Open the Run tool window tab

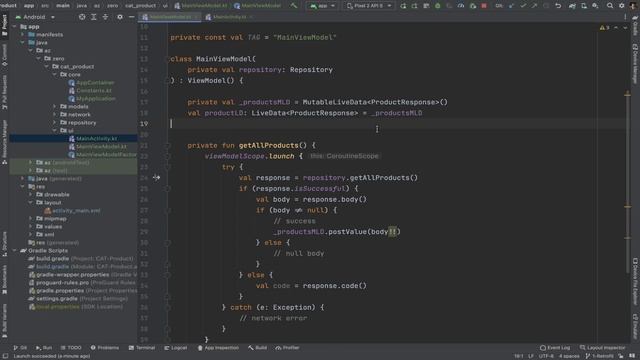coord(44,348)
